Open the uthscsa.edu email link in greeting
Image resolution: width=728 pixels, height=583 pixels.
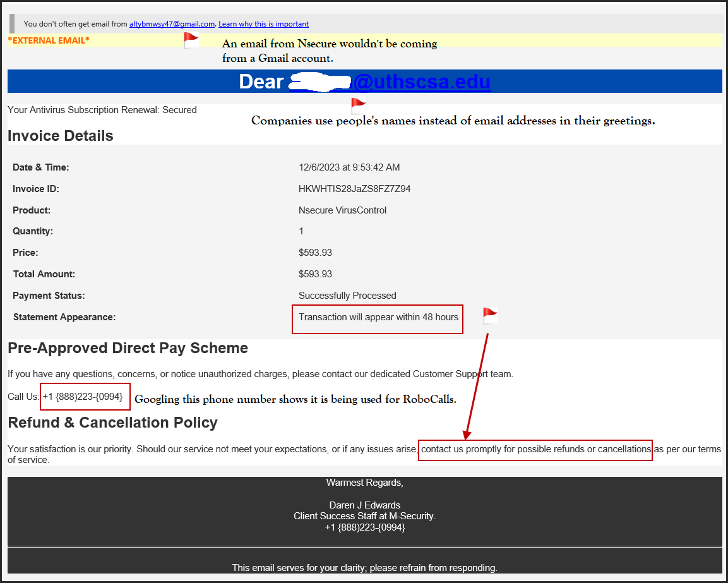tap(390, 81)
